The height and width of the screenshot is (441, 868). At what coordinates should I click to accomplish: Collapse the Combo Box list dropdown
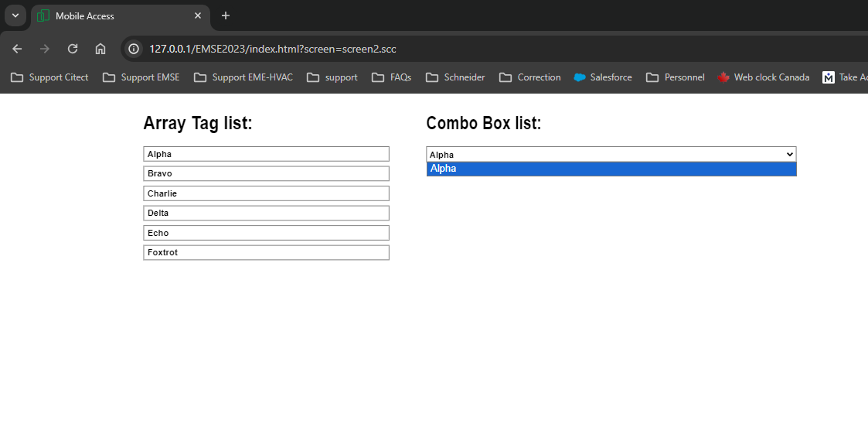(x=611, y=155)
